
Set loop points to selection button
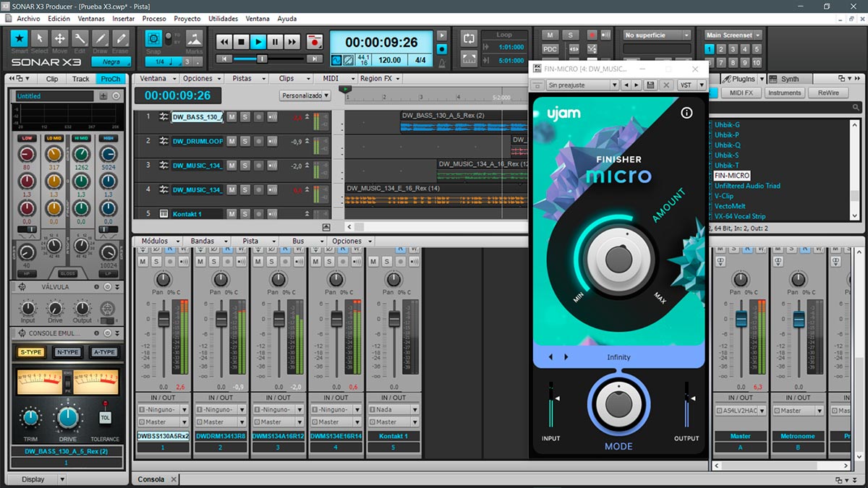pyautogui.click(x=469, y=59)
